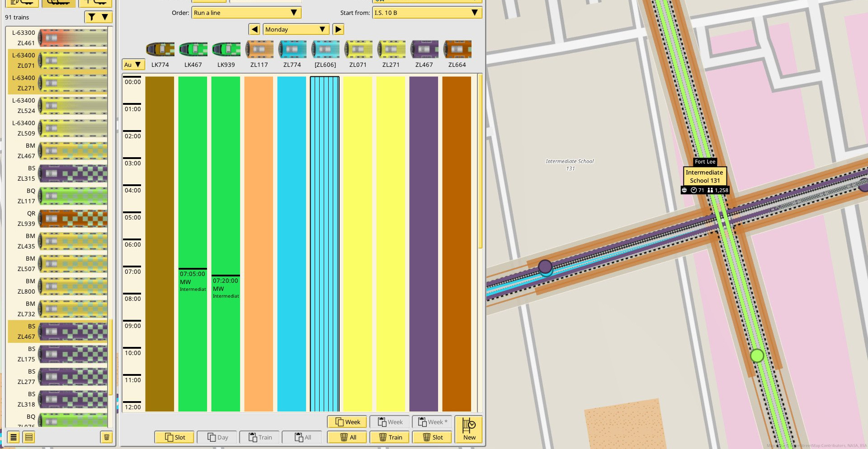
Task: Select the QR ZL939 train in list
Action: point(58,219)
